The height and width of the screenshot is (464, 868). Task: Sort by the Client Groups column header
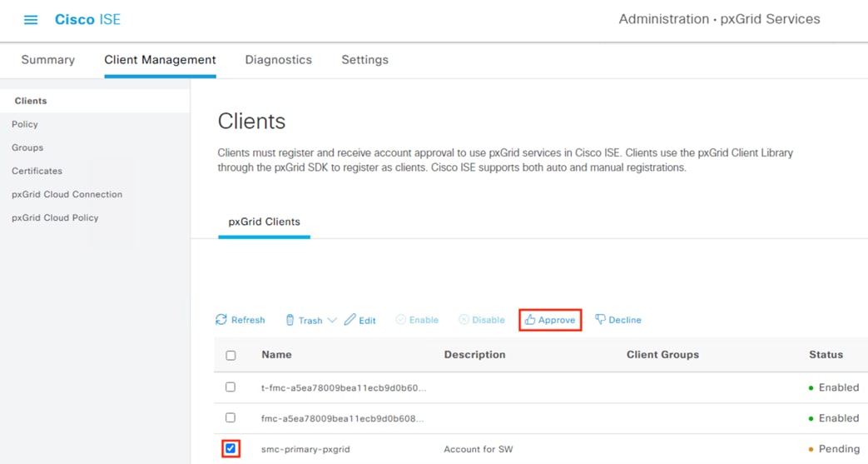pyautogui.click(x=662, y=355)
